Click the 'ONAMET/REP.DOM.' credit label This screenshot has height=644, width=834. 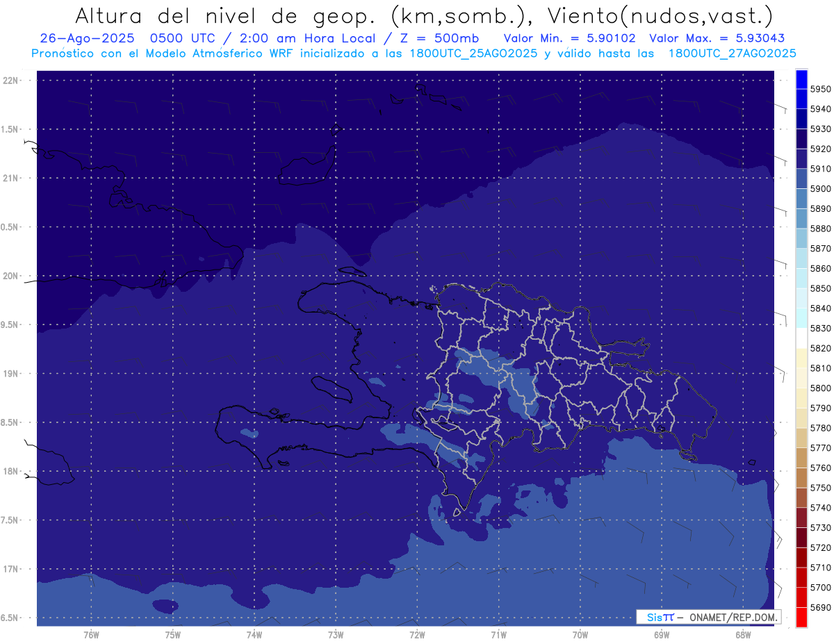tap(732, 617)
